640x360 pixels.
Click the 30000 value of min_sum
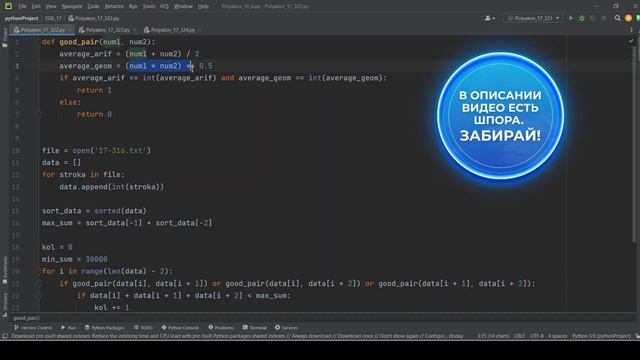point(96,259)
